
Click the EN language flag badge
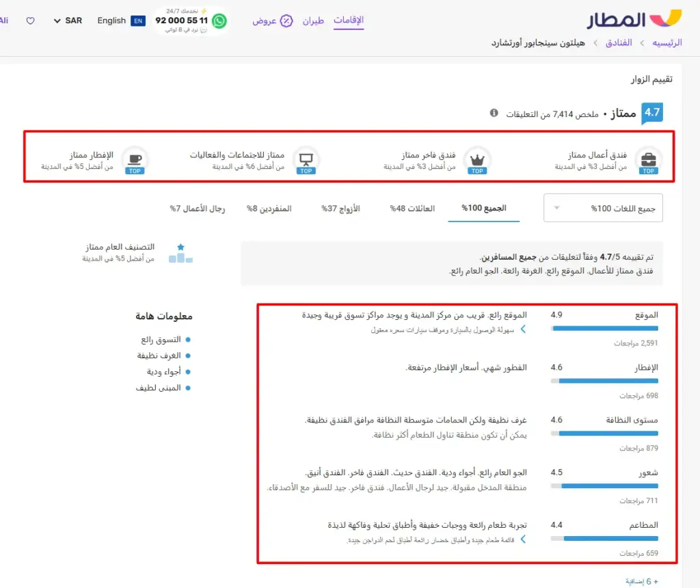[x=138, y=21]
